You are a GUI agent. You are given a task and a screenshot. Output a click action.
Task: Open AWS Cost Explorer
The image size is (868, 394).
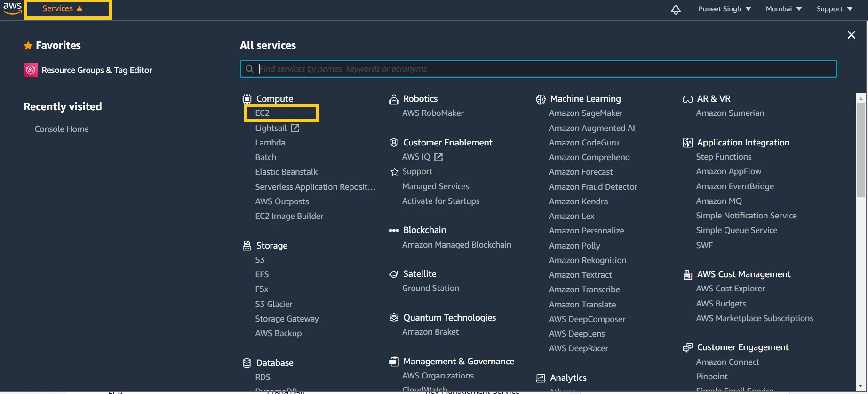730,289
